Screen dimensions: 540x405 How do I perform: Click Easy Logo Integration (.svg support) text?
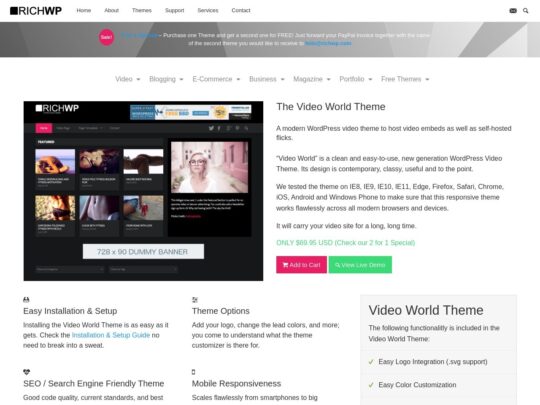pos(433,362)
